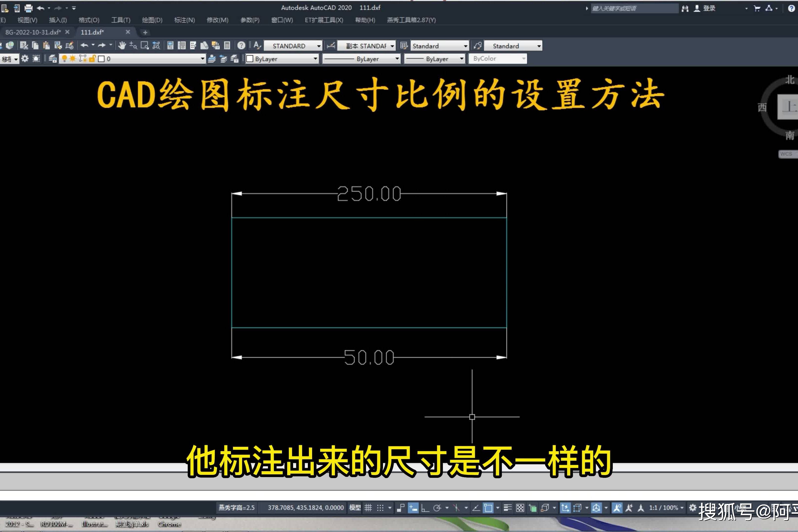Open the Markup Set Manager icon in the toolbar
798x532 pixels.
coord(216,46)
